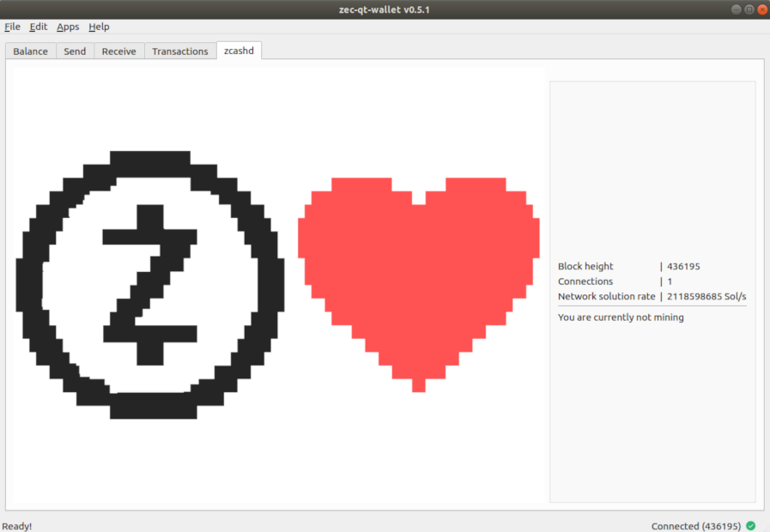This screenshot has height=532, width=770.
Task: Open the Help menu
Action: [99, 27]
